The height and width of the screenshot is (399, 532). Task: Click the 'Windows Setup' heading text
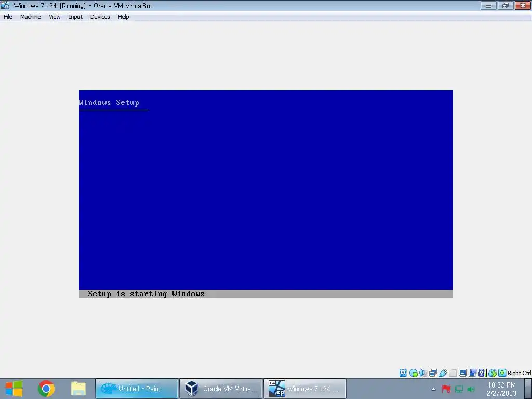109,102
